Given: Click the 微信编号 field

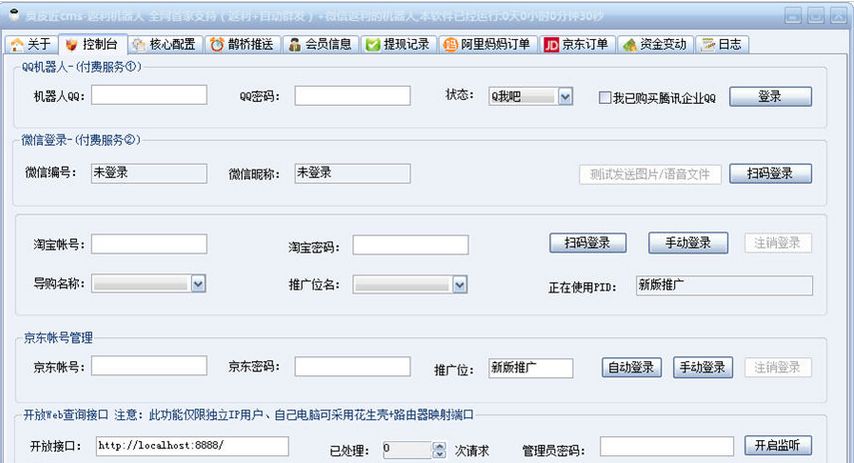Looking at the screenshot, I should 149,173.
